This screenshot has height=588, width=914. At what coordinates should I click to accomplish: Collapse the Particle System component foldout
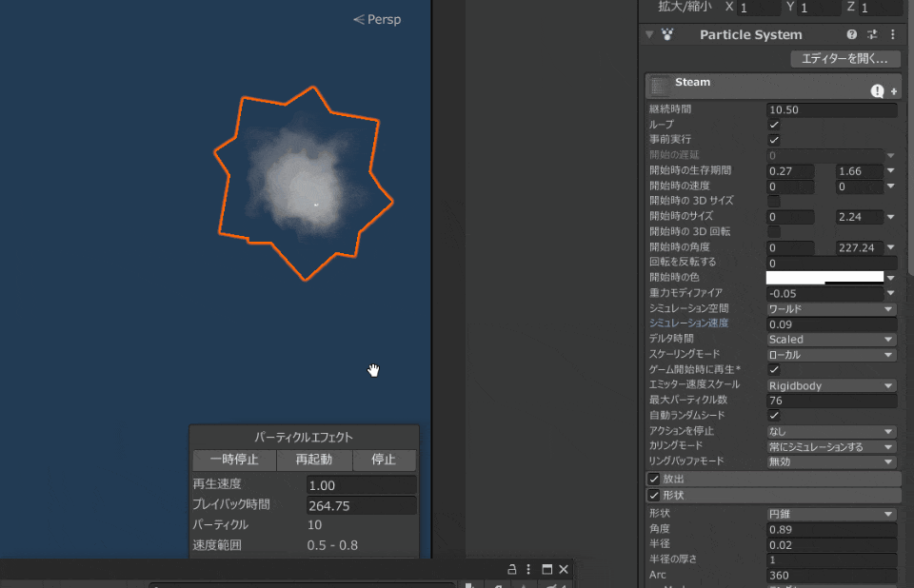[x=649, y=34]
